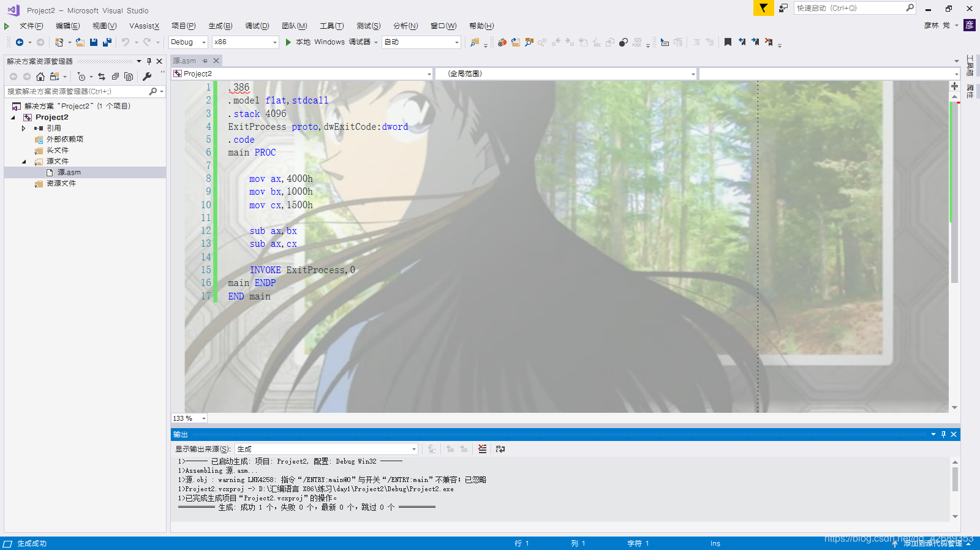Open the 文件(F) menu
This screenshot has height=550, width=980.
click(31, 26)
